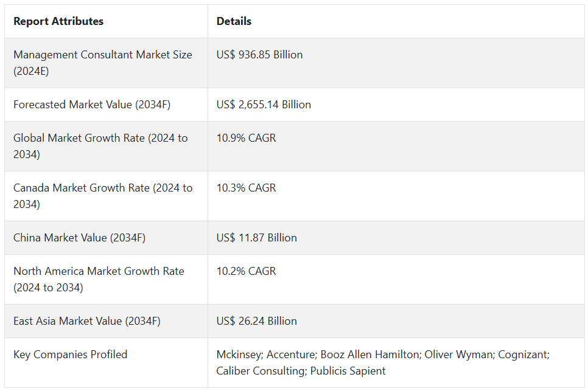Click the 'US$ 26.24 Billion' cell
The height and width of the screenshot is (391, 588).
[256, 321]
